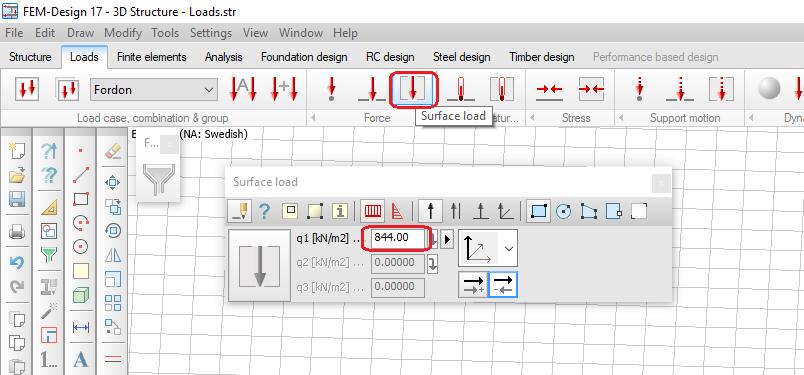Image resolution: width=804 pixels, height=375 pixels.
Task: Select the surface stress load tool
Action: [x=591, y=90]
